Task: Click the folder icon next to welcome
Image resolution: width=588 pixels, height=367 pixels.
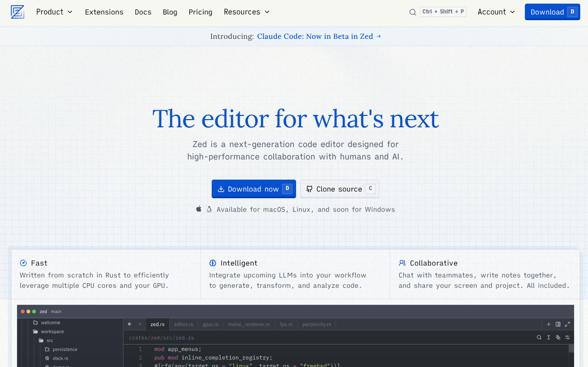Action: tap(35, 322)
